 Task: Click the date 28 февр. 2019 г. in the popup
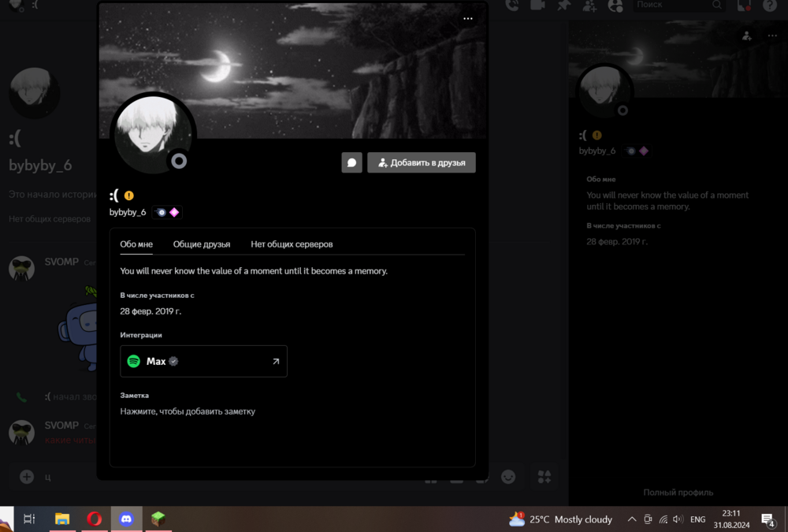click(x=151, y=311)
